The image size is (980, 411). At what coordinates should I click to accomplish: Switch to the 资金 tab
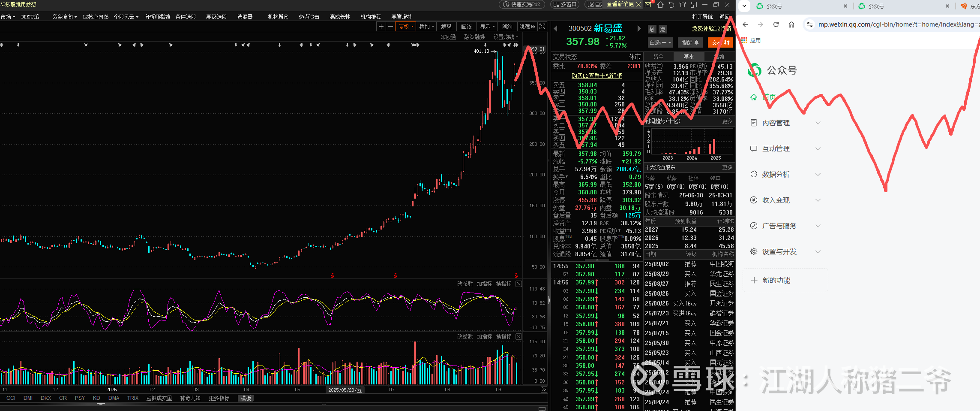658,57
